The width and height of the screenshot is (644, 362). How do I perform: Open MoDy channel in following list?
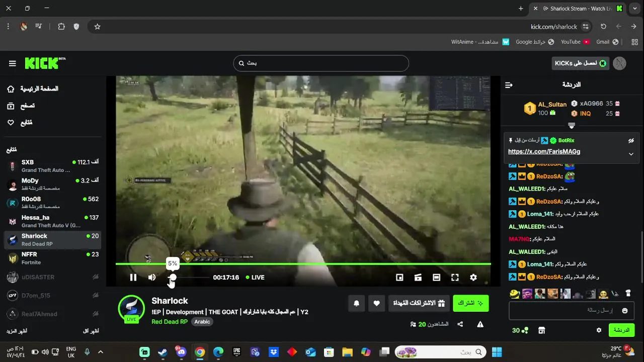pyautogui.click(x=53, y=185)
